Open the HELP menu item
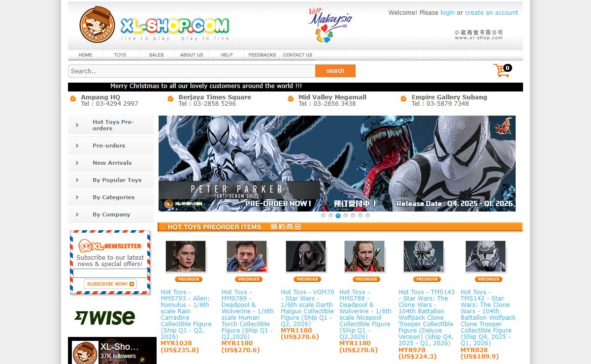591x364 pixels. pos(227,55)
